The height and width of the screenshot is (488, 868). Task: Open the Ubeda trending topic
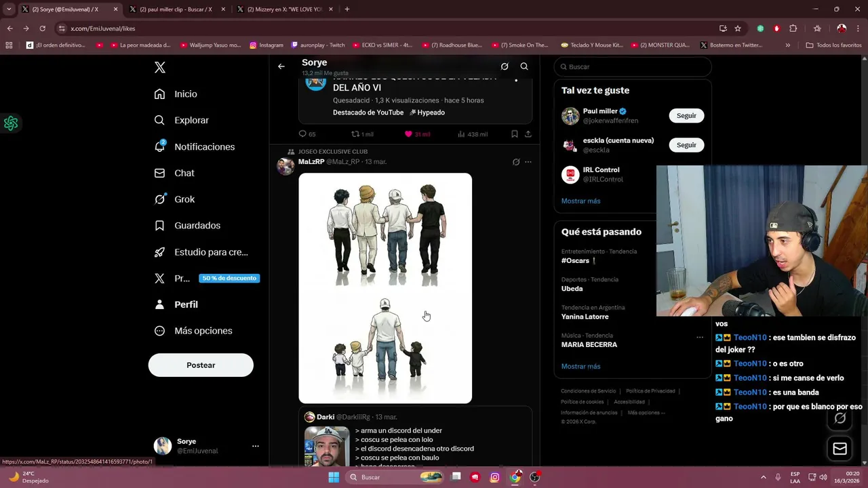pos(572,289)
